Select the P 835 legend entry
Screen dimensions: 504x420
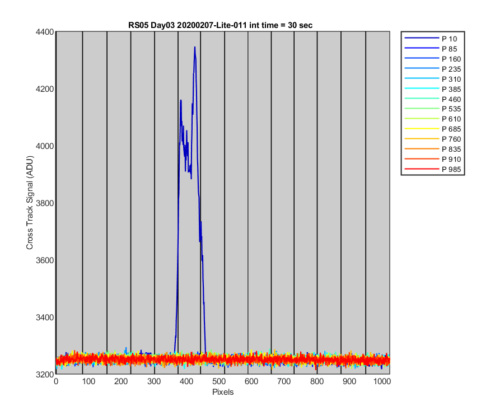(433, 149)
